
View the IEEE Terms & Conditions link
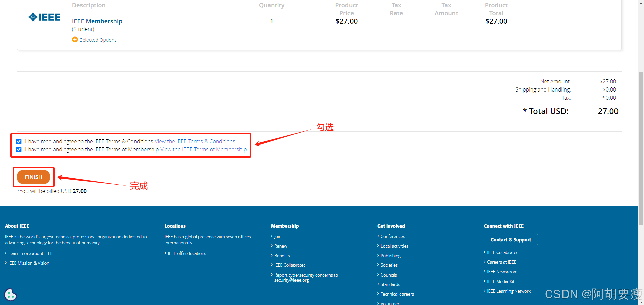tap(195, 141)
